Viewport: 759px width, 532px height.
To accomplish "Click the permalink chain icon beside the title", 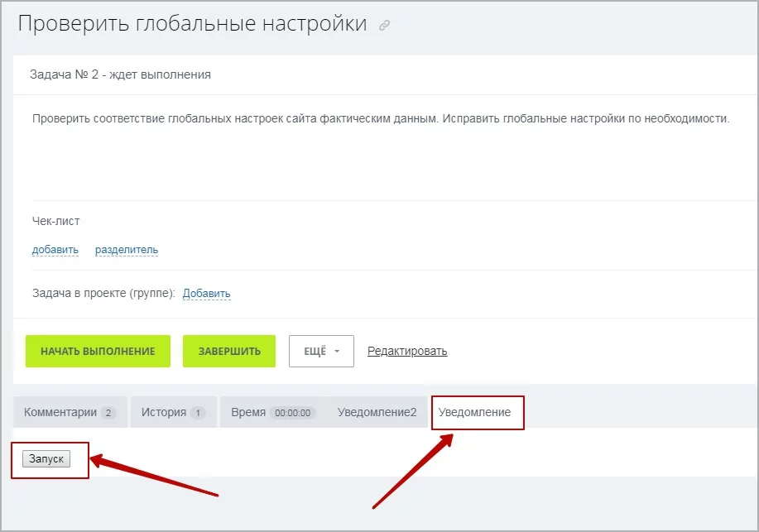I will pos(384,26).
